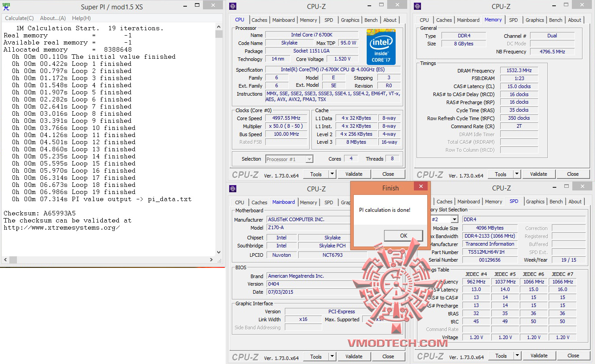Click the processor Name field Intel Core i7 6700K
The height and width of the screenshot is (364, 595).
[x=312, y=35]
